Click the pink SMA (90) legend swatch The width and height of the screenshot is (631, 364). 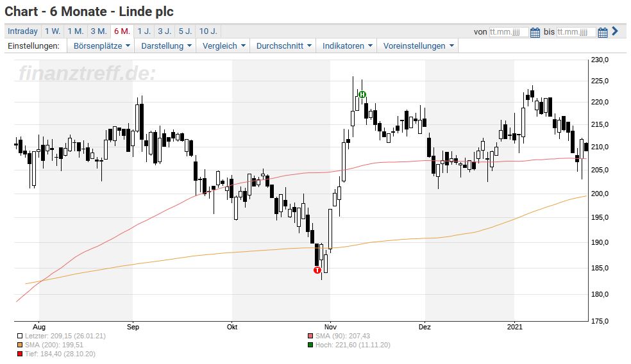tap(310, 336)
